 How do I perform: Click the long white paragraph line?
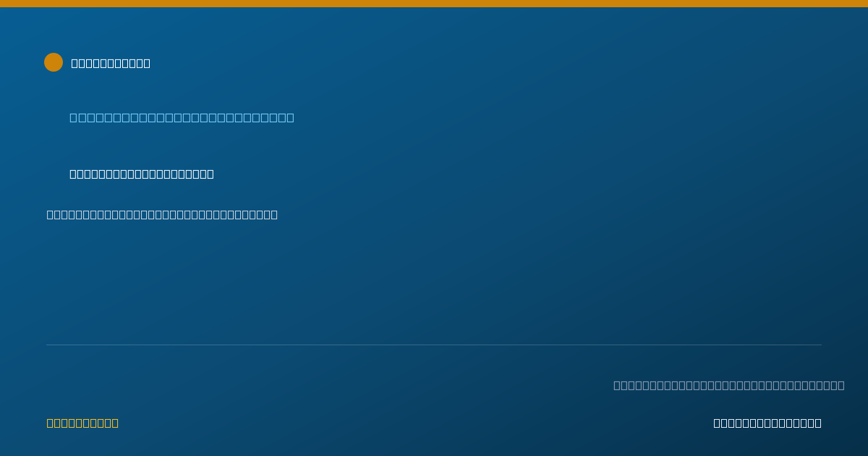[162, 214]
